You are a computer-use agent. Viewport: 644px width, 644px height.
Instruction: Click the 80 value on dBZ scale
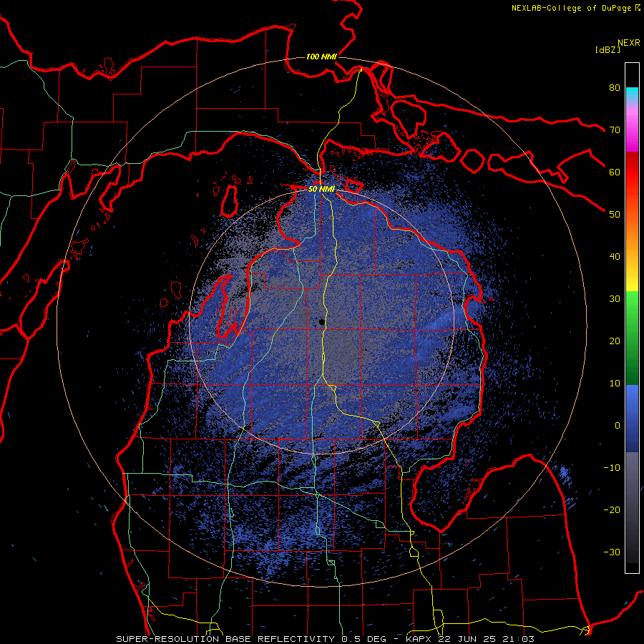(x=615, y=88)
